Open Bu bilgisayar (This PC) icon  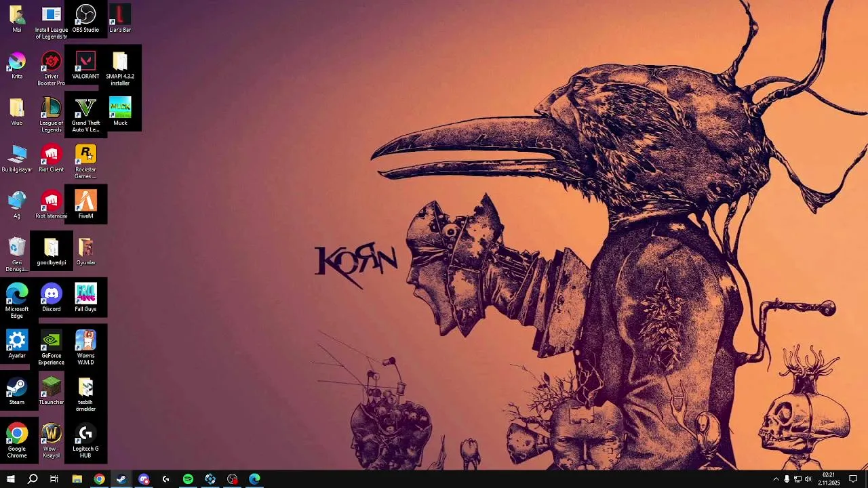click(x=17, y=159)
